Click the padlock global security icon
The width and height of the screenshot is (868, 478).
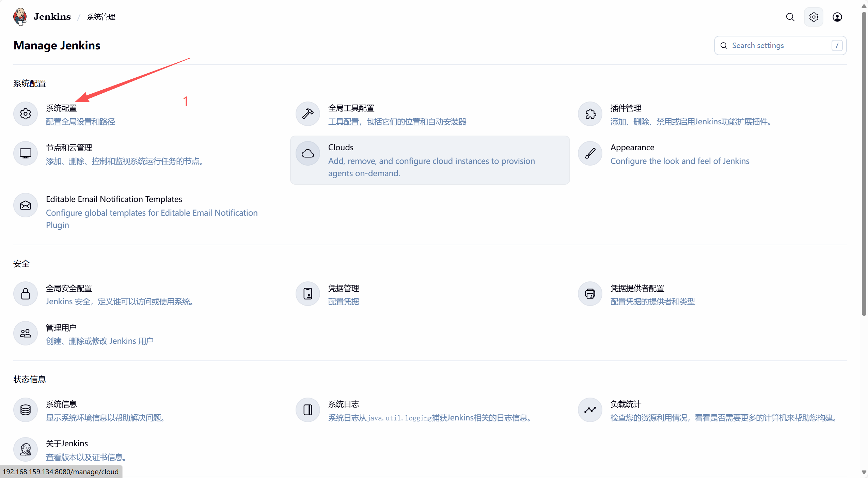[26, 294]
